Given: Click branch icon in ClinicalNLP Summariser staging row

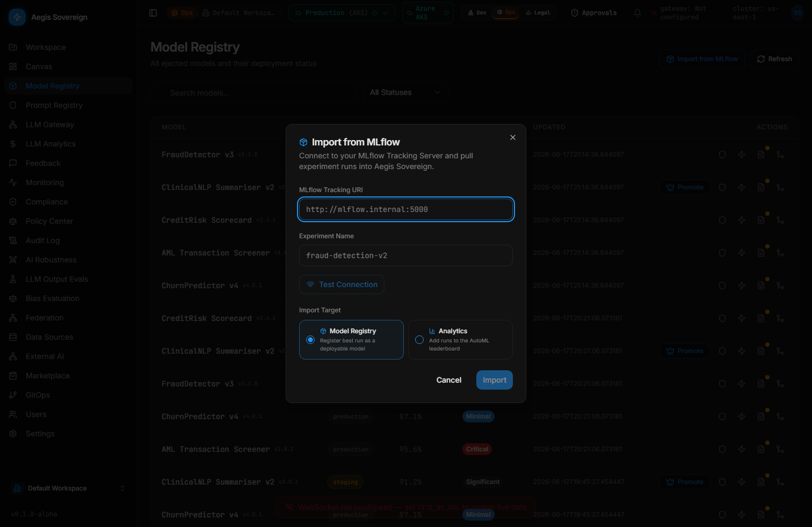Looking at the screenshot, I should (x=780, y=482).
